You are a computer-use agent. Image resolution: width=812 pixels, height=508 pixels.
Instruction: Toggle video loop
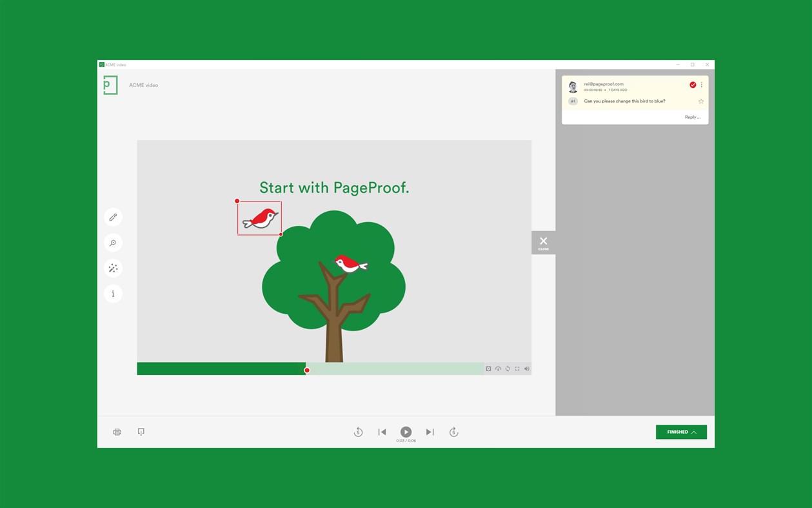(x=508, y=369)
